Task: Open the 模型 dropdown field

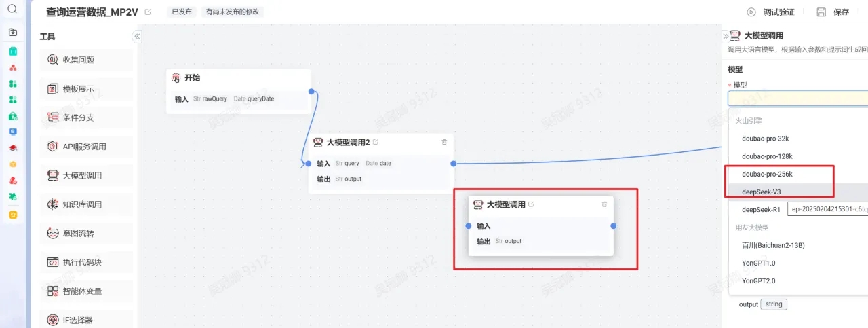Action: [798, 98]
